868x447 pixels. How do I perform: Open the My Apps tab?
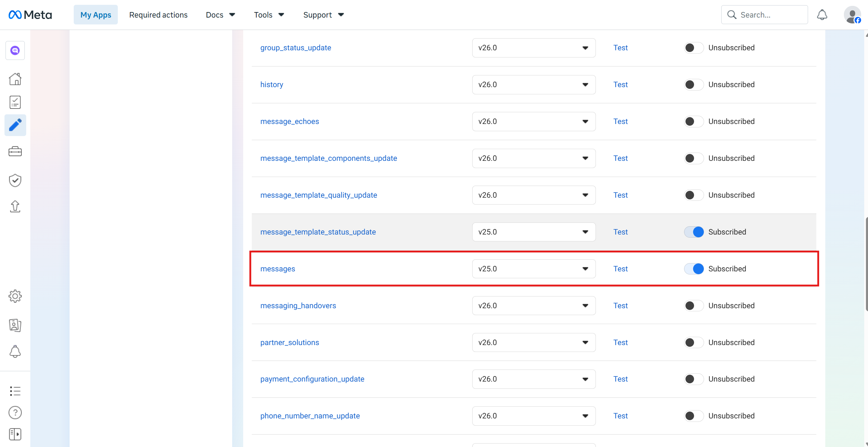click(96, 15)
